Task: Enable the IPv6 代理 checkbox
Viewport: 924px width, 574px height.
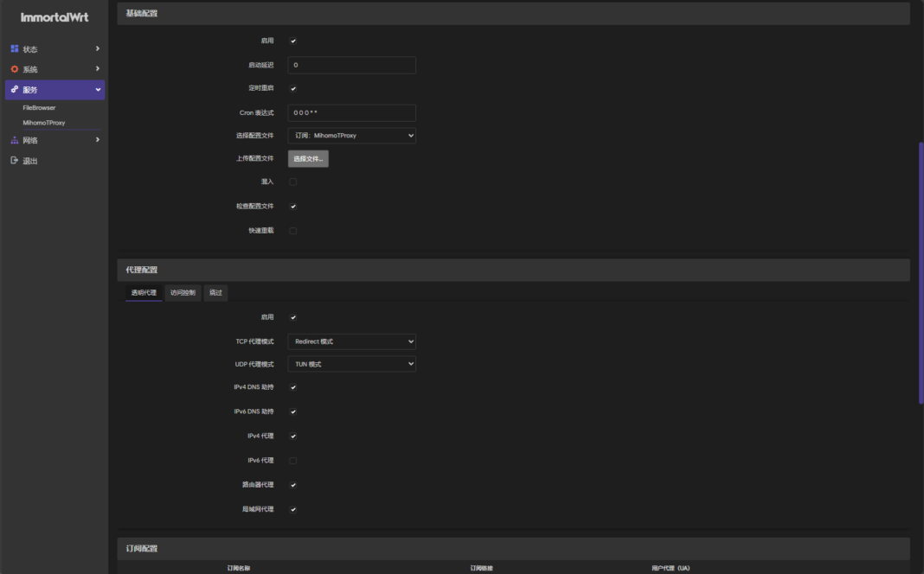Action: click(293, 461)
